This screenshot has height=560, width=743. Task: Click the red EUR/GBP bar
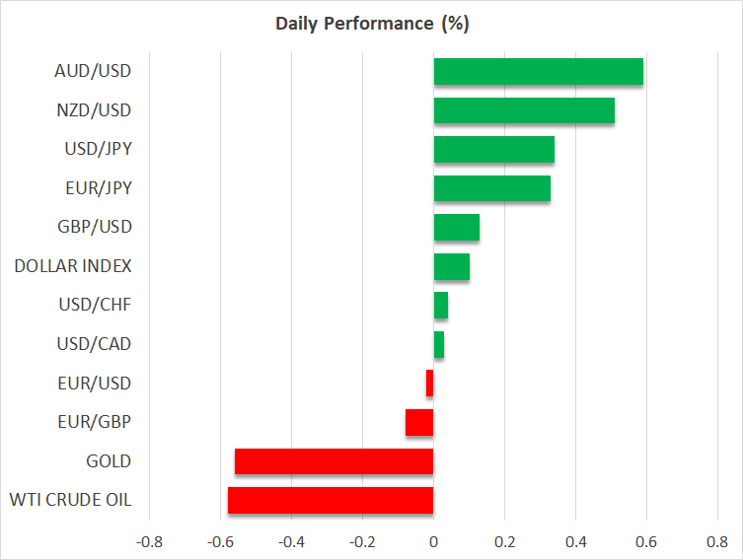point(419,423)
